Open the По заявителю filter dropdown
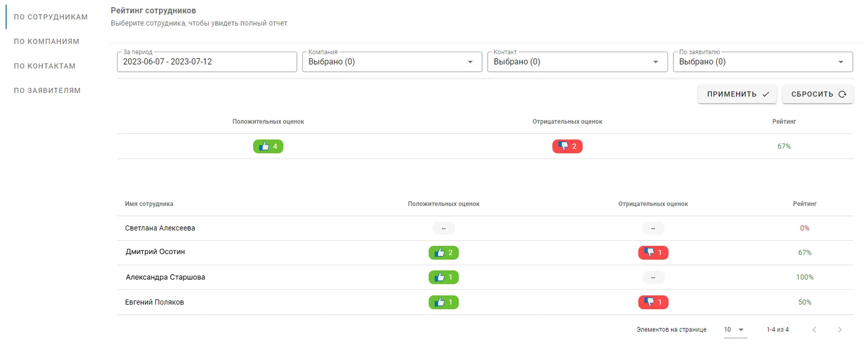Viewport: 868px width, 346px height. pos(763,62)
